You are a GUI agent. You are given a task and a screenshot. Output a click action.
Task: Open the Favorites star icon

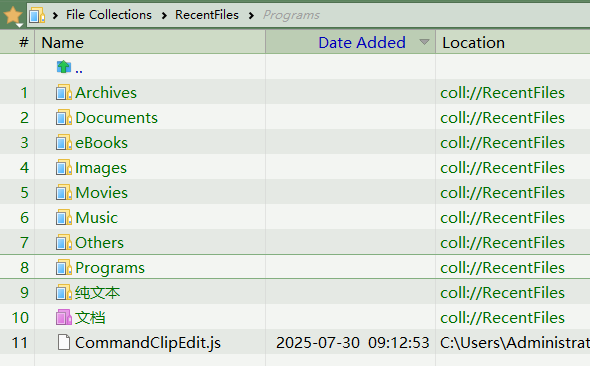13,16
